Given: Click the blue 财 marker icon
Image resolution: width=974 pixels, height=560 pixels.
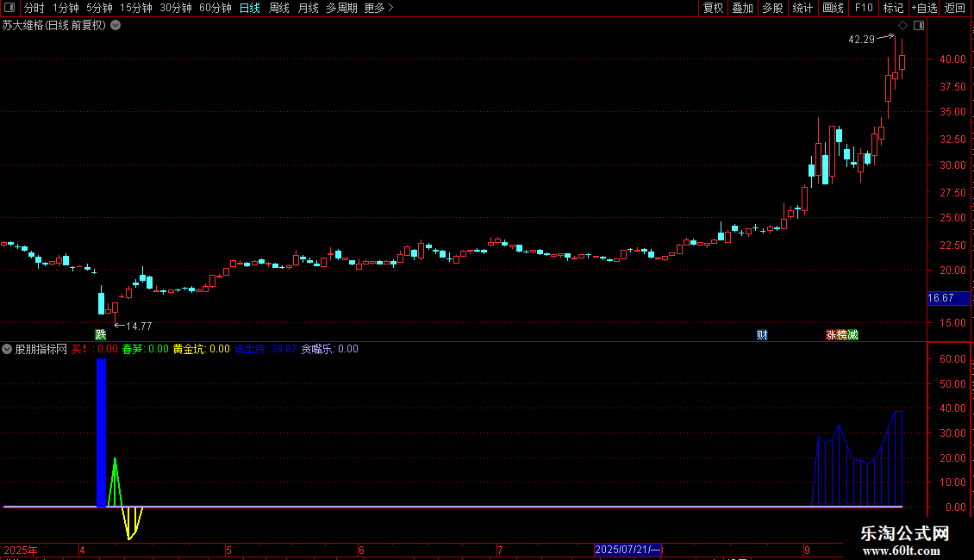Looking at the screenshot, I should [x=762, y=334].
